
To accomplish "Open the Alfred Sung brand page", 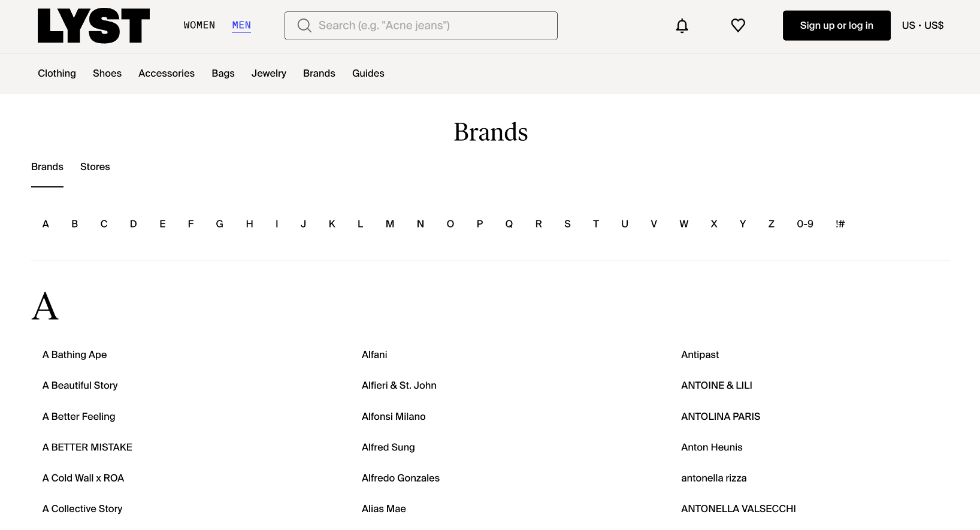I will pyautogui.click(x=388, y=447).
